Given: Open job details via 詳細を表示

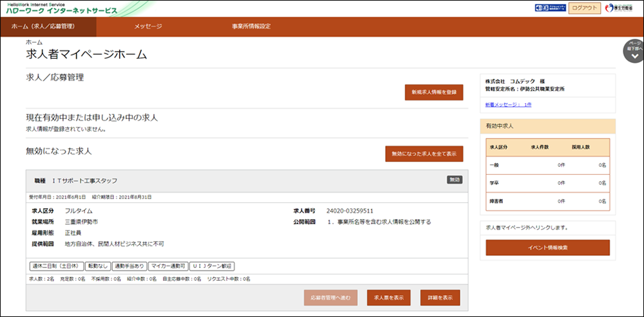Looking at the screenshot, I should (x=440, y=298).
